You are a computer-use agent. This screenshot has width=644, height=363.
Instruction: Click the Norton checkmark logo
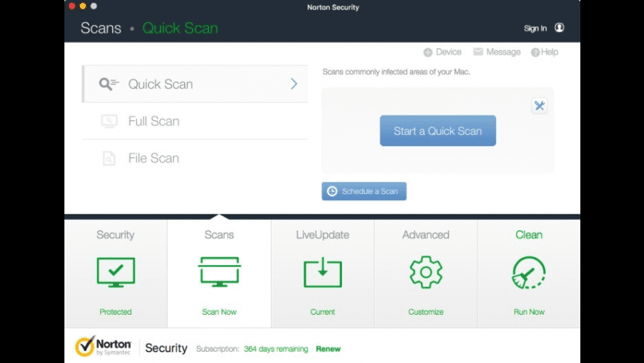85,346
